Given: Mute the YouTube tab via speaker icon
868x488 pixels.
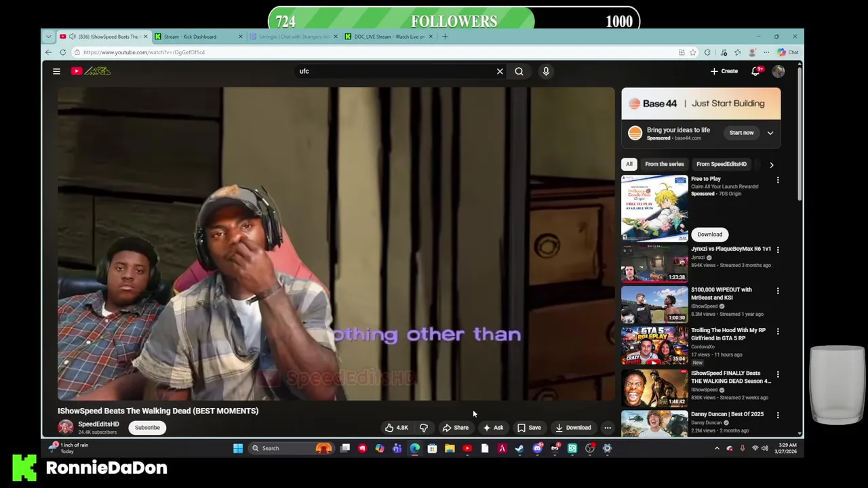Looking at the screenshot, I should (72, 37).
